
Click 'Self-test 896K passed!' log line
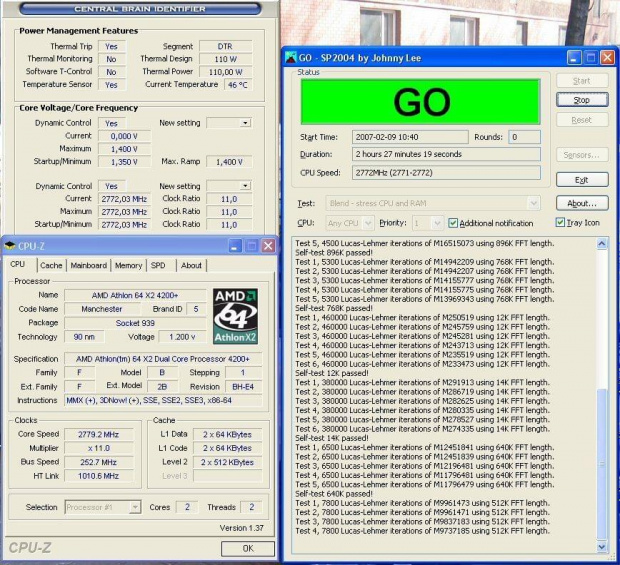click(334, 253)
